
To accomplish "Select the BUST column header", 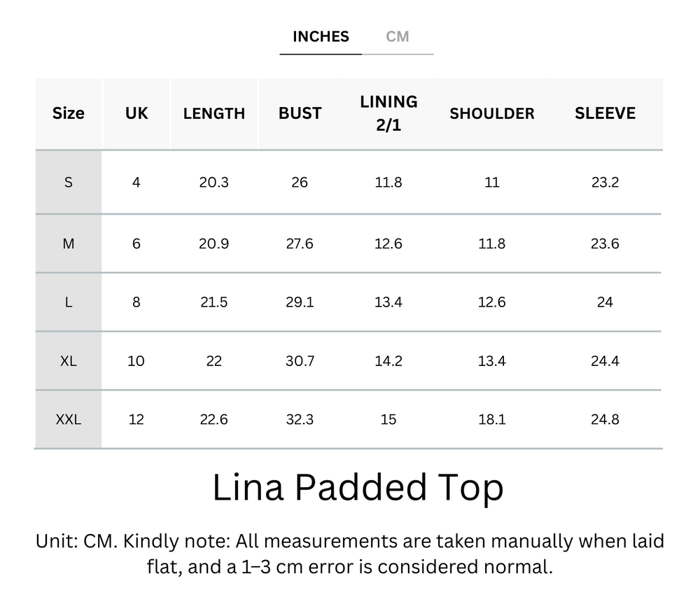I will (x=300, y=113).
